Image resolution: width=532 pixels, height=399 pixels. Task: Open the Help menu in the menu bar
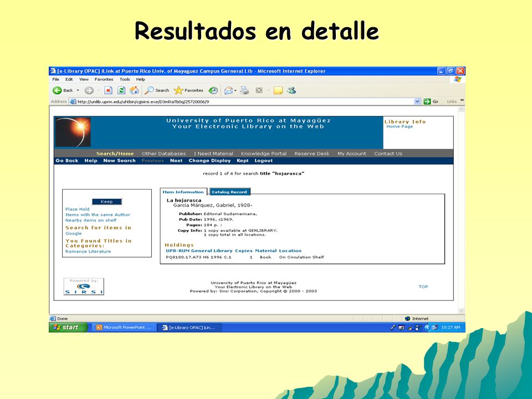pyautogui.click(x=140, y=79)
